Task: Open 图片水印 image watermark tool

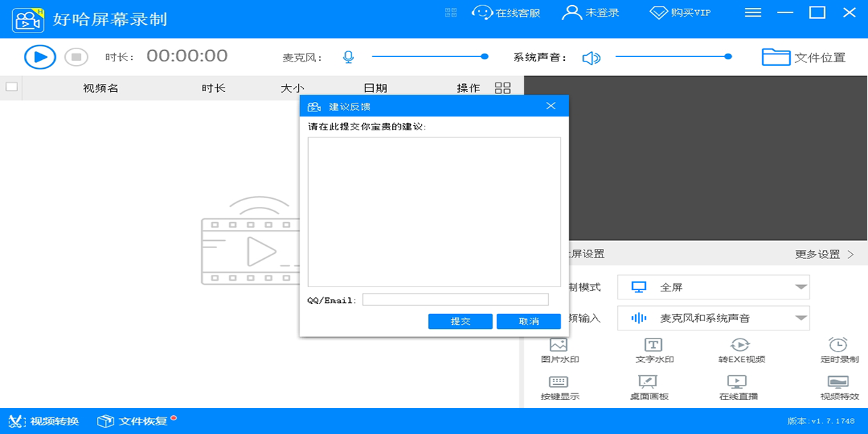Action: [560, 351]
